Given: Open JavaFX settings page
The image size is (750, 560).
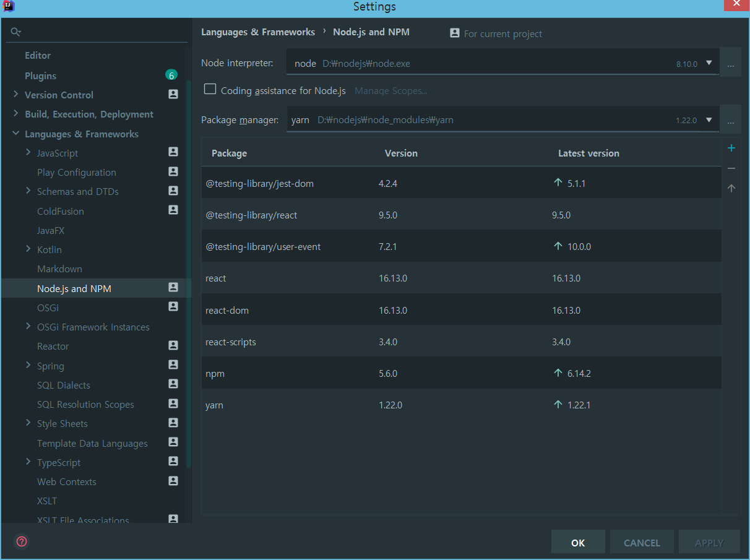Looking at the screenshot, I should [x=51, y=230].
